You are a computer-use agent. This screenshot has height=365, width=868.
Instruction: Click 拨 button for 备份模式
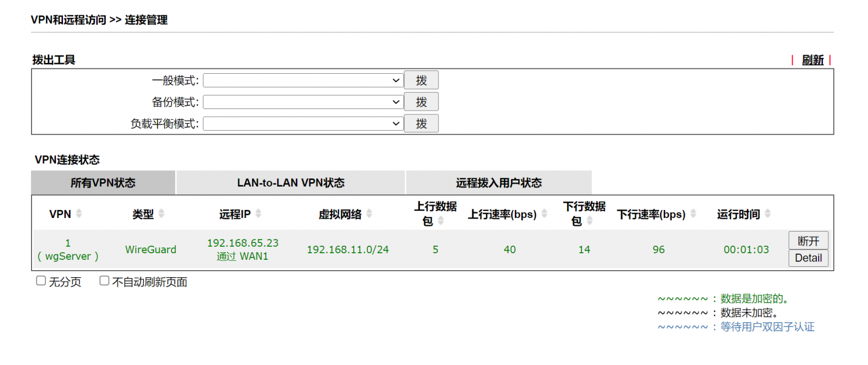pyautogui.click(x=421, y=102)
